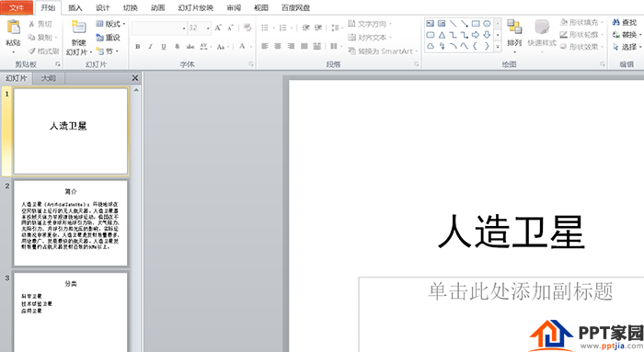The image size is (644, 352).
Task: Toggle italic formatting button
Action: [150, 46]
